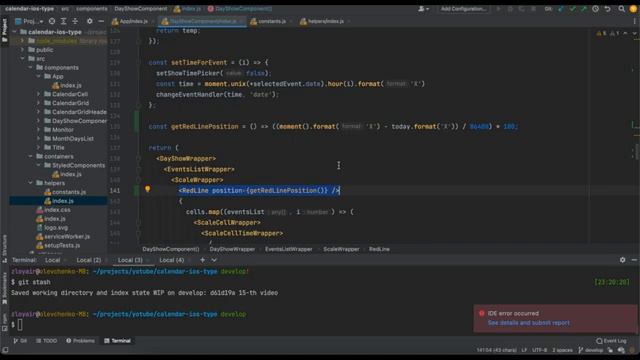This screenshot has width=640, height=360.
Task: Open the Git tool window button
Action: [20, 340]
